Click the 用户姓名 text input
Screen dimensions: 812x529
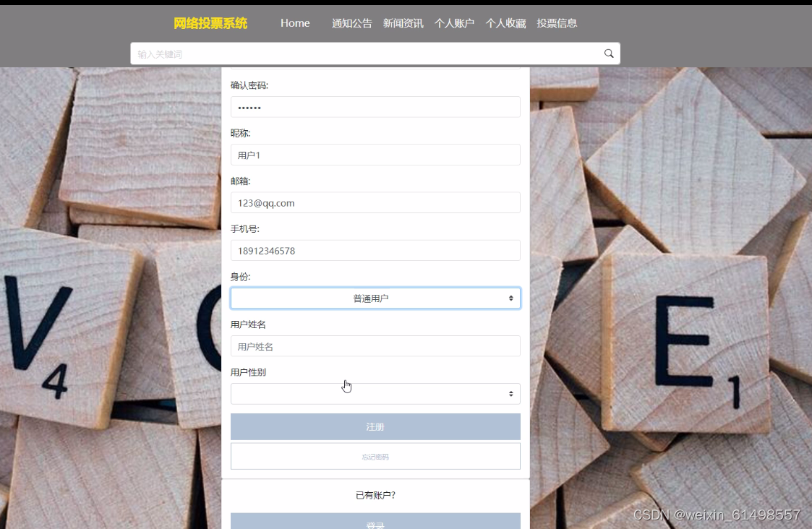(375, 346)
